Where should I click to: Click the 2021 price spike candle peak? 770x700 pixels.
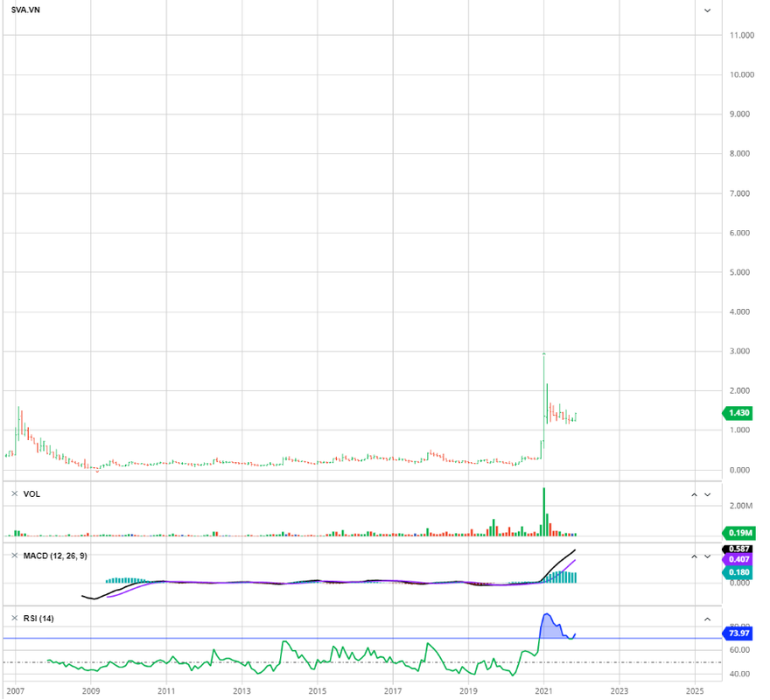click(543, 353)
